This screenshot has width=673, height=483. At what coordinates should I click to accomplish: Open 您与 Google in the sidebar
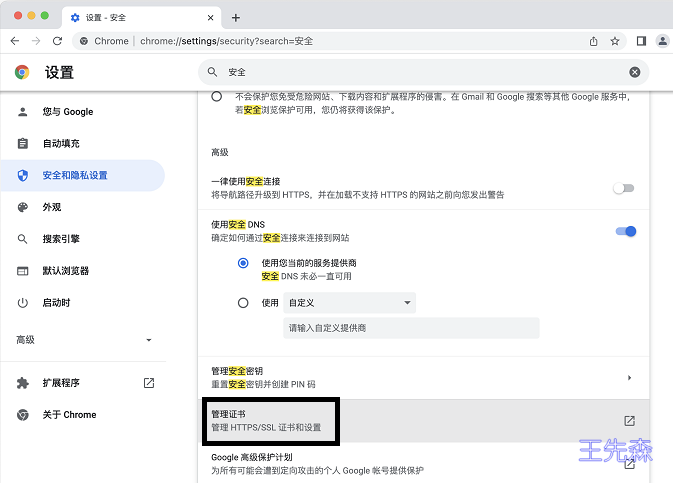pos(82,112)
